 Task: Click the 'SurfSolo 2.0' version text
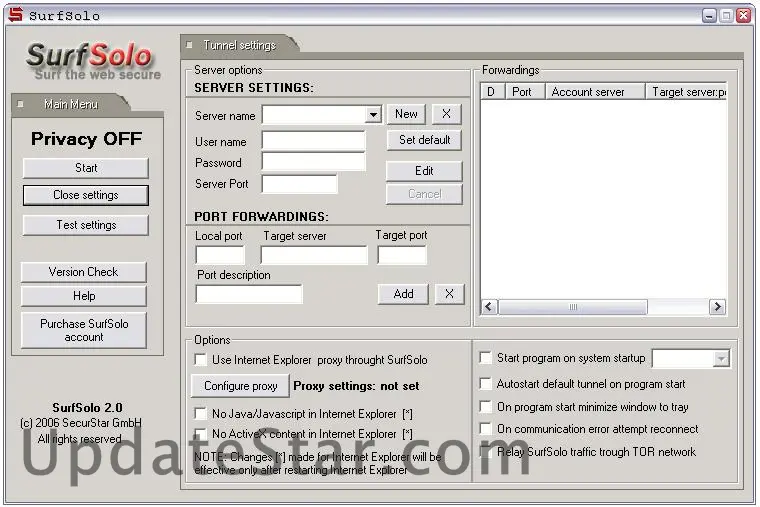click(x=87, y=407)
